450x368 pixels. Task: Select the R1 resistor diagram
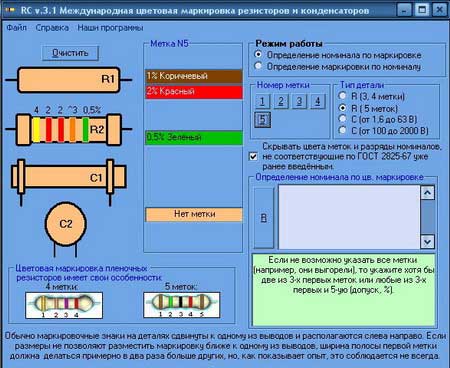click(69, 80)
